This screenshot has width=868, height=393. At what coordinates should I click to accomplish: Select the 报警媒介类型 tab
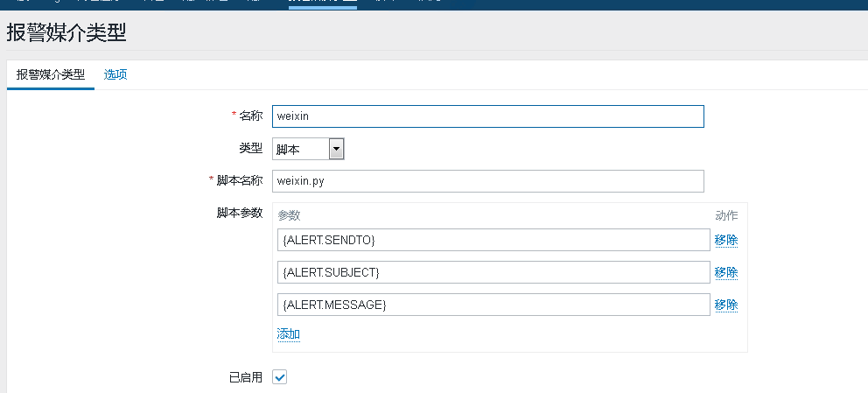pos(51,74)
